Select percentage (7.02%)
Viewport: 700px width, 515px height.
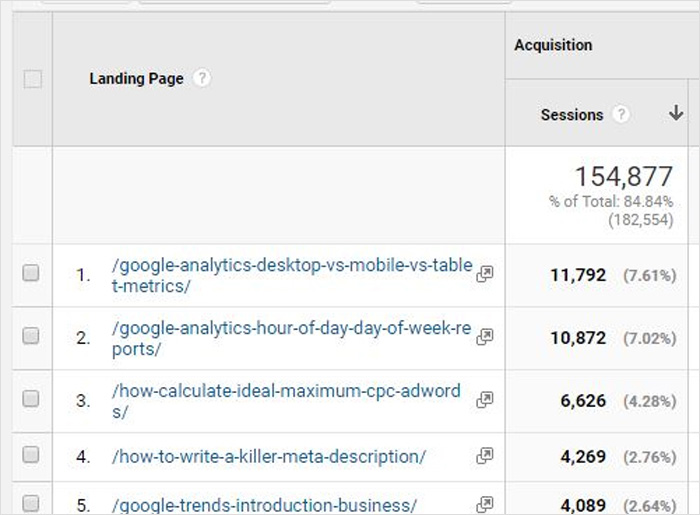click(650, 338)
